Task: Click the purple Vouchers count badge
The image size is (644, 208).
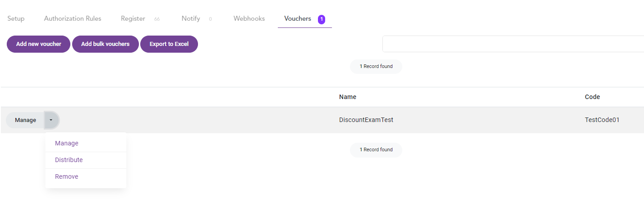Action: [322, 19]
